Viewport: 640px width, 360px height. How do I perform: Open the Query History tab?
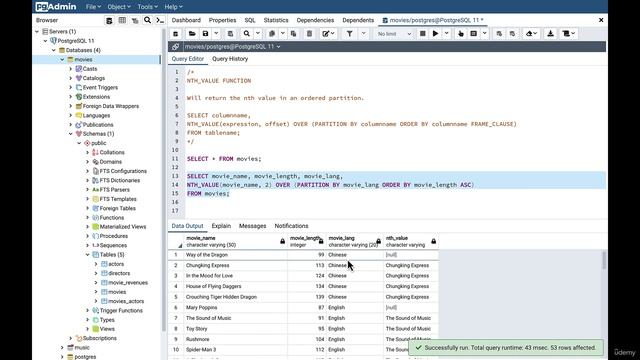pos(230,59)
